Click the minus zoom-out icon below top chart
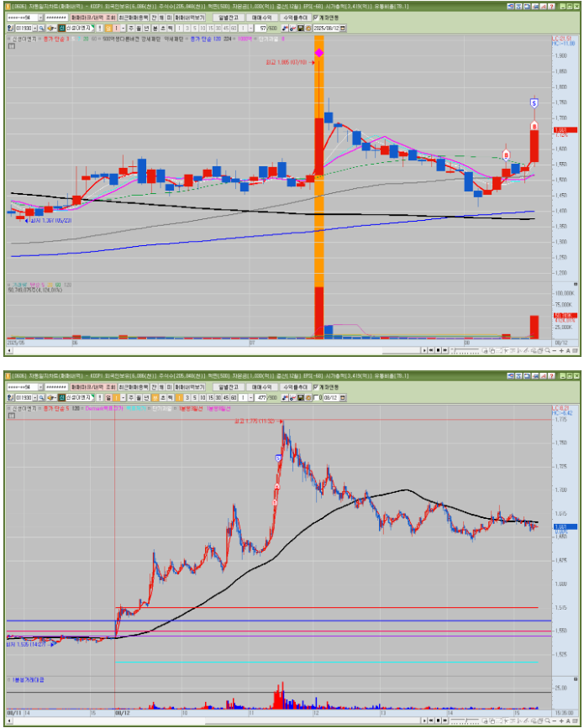 555,350
